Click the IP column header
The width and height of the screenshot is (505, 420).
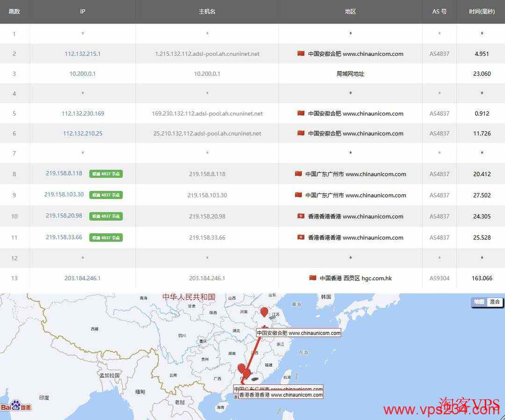point(82,12)
